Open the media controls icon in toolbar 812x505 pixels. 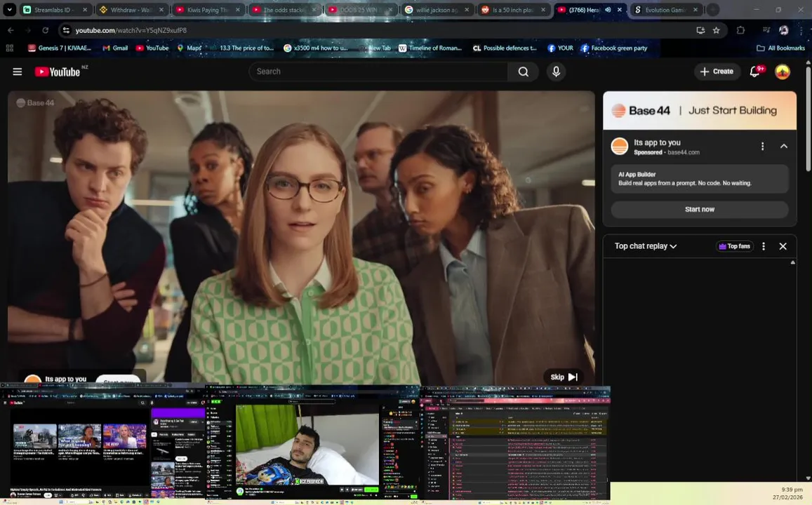pyautogui.click(x=766, y=30)
